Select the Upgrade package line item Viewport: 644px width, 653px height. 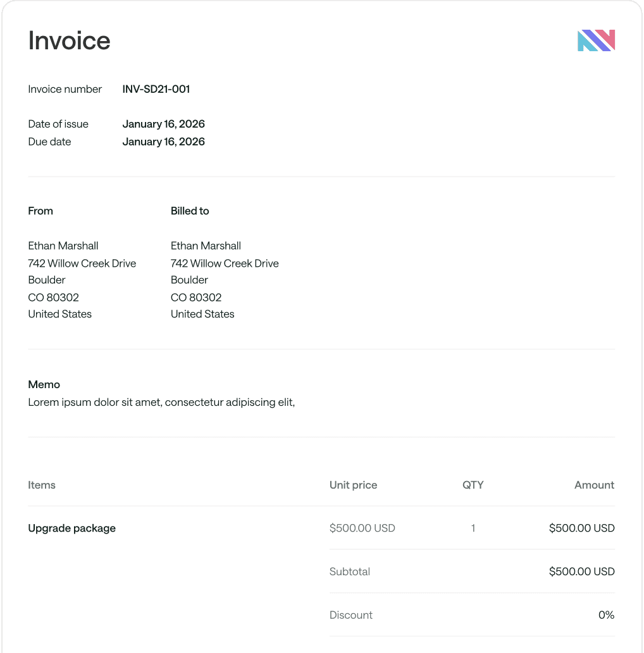[x=71, y=528]
